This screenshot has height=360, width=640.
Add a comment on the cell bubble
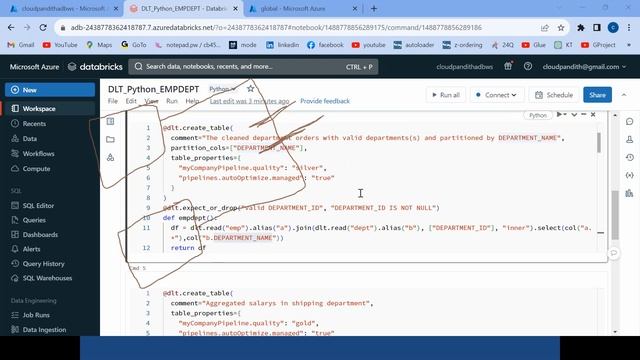(x=613, y=253)
